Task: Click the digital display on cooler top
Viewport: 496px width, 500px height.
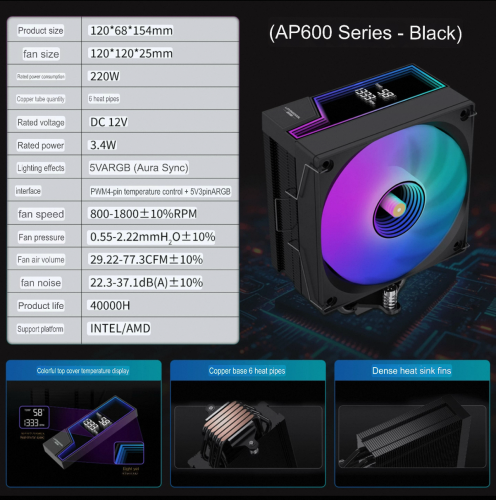Action: [x=377, y=95]
